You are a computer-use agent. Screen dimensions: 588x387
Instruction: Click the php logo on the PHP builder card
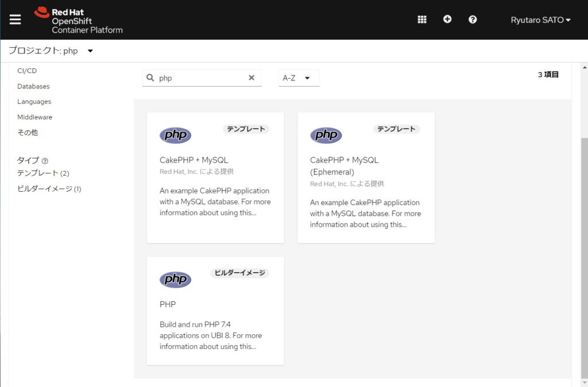[x=175, y=280]
